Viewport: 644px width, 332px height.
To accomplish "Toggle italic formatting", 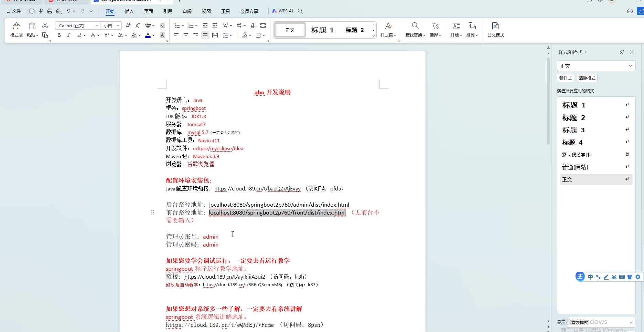I will click(x=68, y=35).
